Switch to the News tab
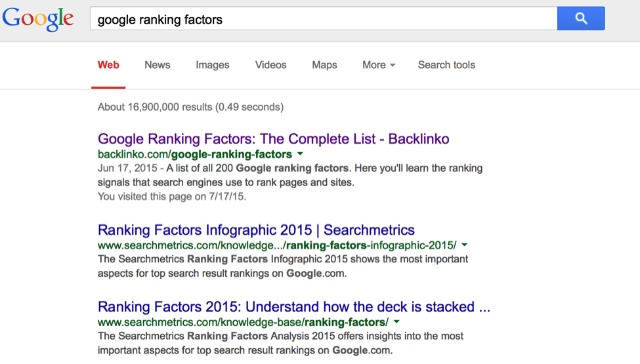The width and height of the screenshot is (640, 364). pyautogui.click(x=158, y=65)
